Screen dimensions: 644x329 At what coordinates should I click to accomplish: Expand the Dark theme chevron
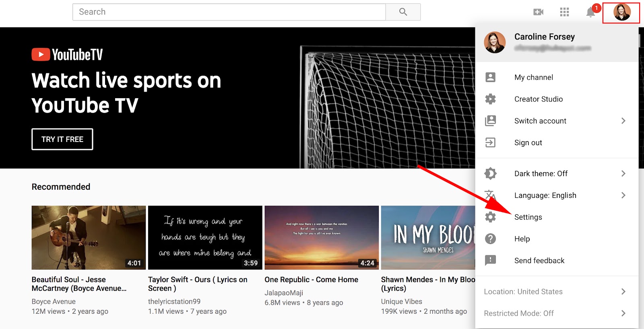[623, 173]
